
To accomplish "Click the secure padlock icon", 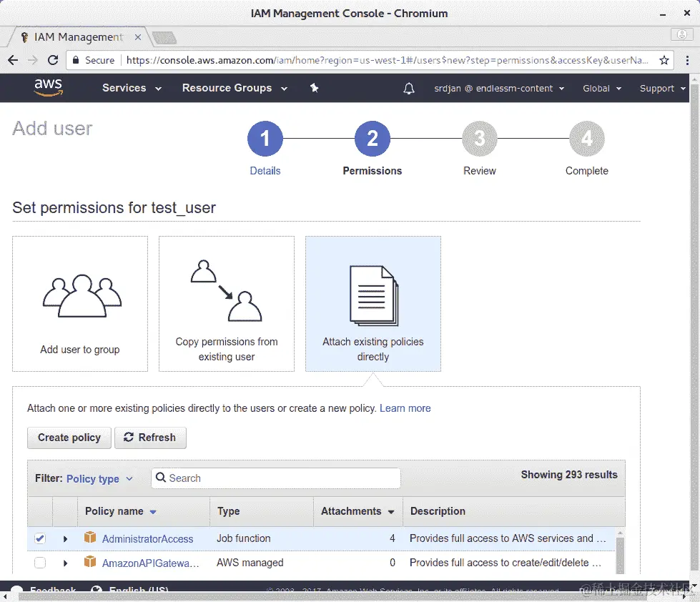I will pyautogui.click(x=76, y=60).
